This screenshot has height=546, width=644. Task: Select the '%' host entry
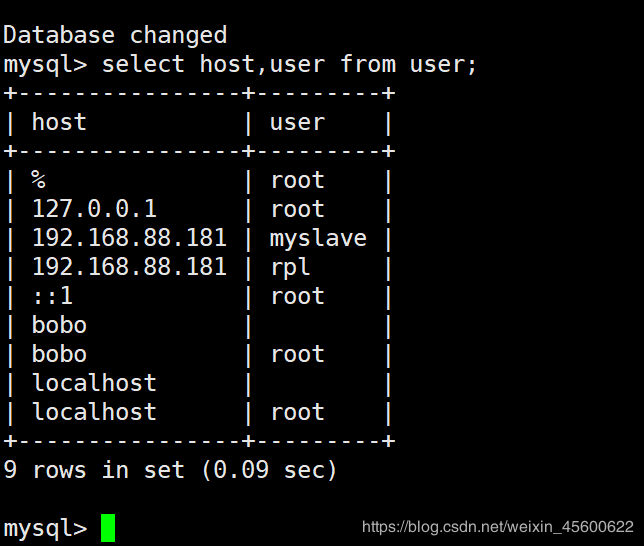(x=39, y=180)
